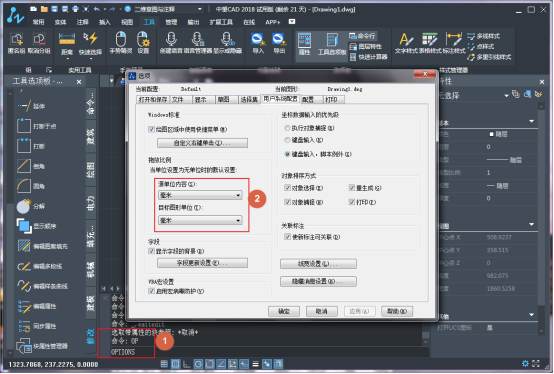Select the Edit Attribute (编辑属性) tool

[x=36, y=306]
